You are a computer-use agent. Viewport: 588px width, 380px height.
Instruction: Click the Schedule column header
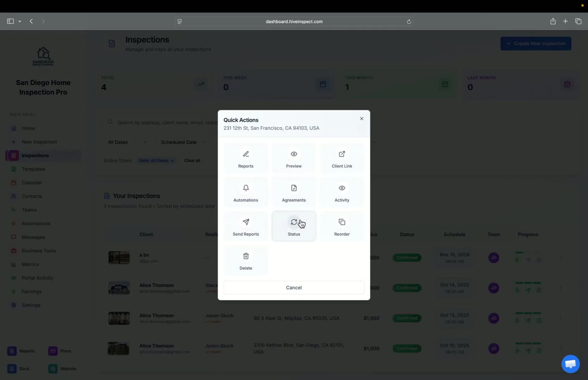pos(455,234)
